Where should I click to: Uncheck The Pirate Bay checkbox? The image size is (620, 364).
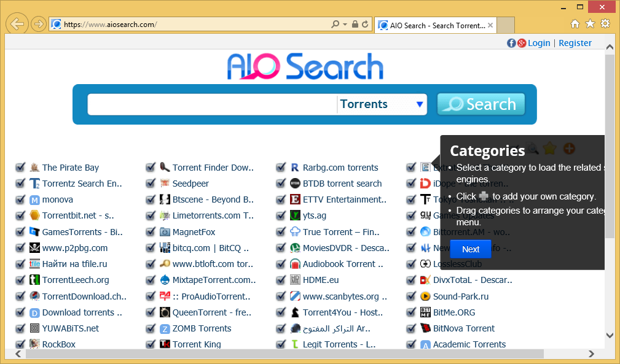tap(20, 167)
